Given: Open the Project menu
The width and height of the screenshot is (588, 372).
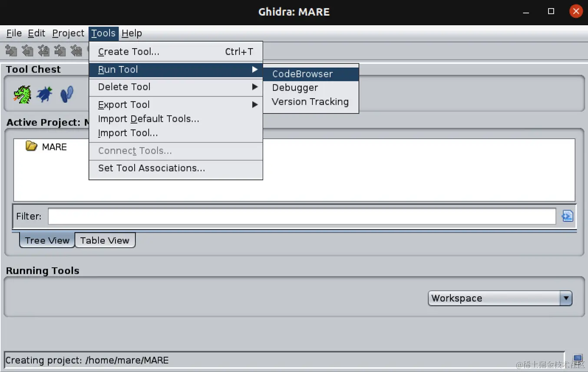Looking at the screenshot, I should [x=68, y=33].
